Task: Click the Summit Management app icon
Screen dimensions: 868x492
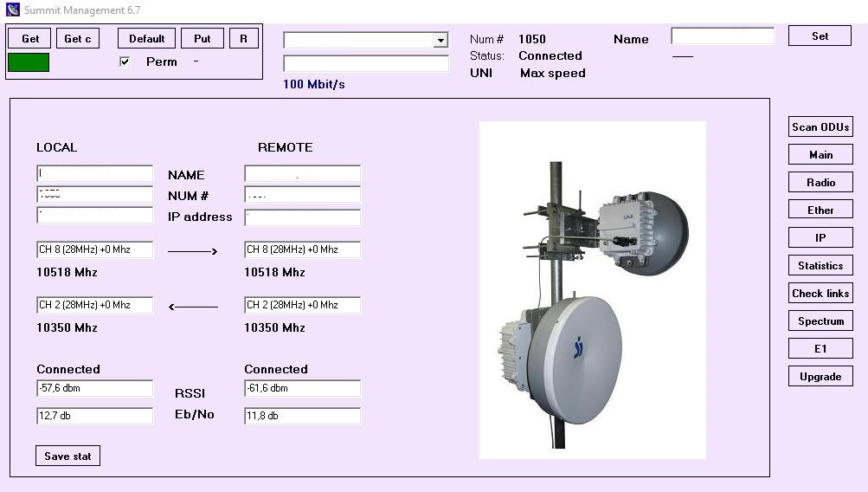Action: click(x=13, y=10)
